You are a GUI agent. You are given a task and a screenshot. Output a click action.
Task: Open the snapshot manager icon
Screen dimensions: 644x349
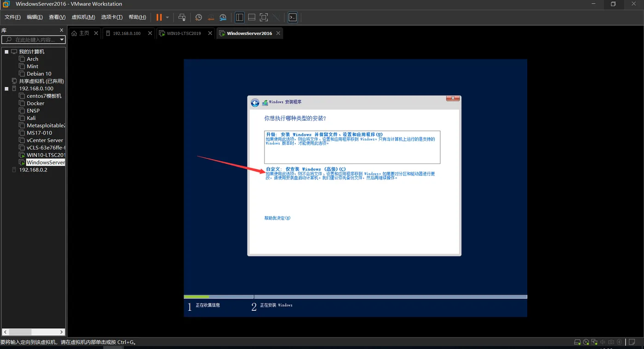coord(223,17)
